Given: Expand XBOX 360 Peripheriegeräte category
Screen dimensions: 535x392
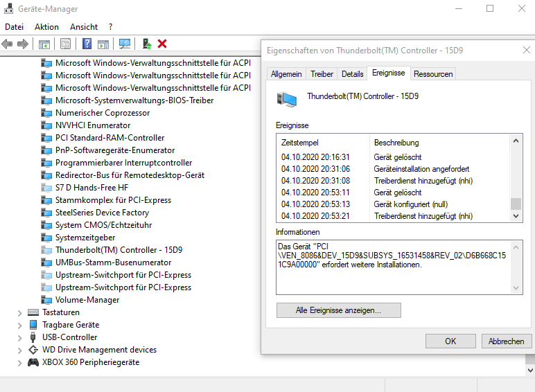Looking at the screenshot, I should coord(20,363).
